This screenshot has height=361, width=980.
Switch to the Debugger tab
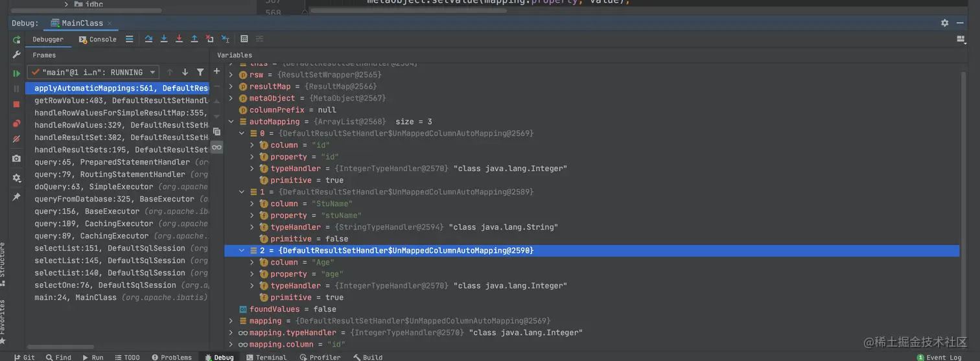49,39
